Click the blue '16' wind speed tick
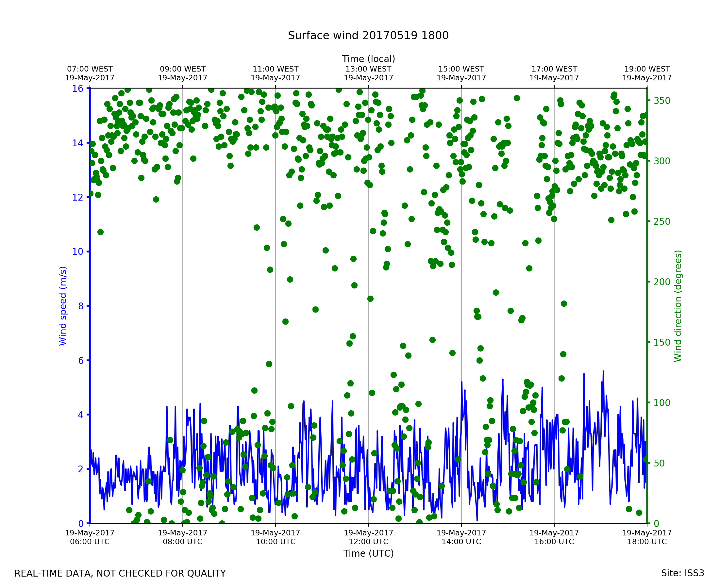The height and width of the screenshot is (588, 719). click(x=77, y=89)
